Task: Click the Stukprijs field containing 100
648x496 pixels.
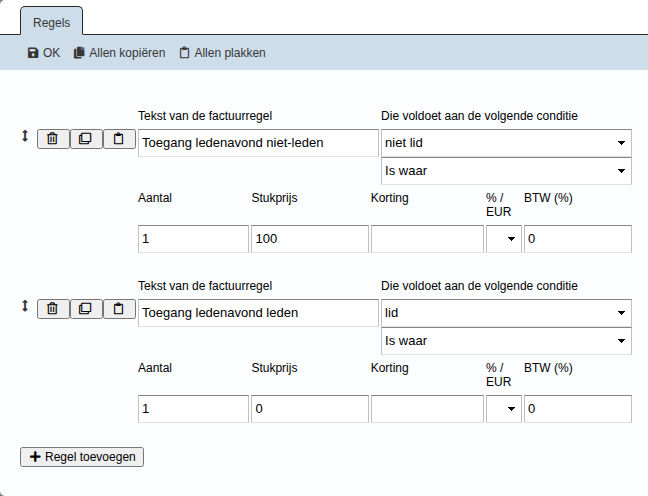Action: 310,239
